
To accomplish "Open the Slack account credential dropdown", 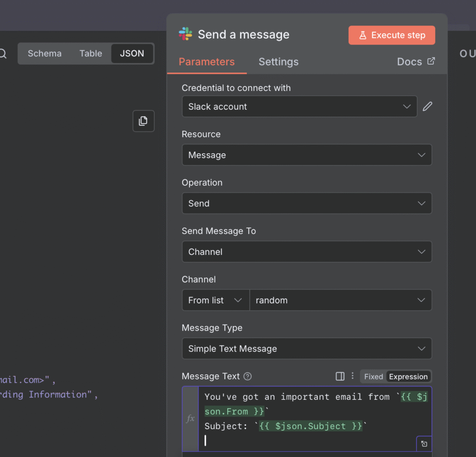I will coord(299,106).
